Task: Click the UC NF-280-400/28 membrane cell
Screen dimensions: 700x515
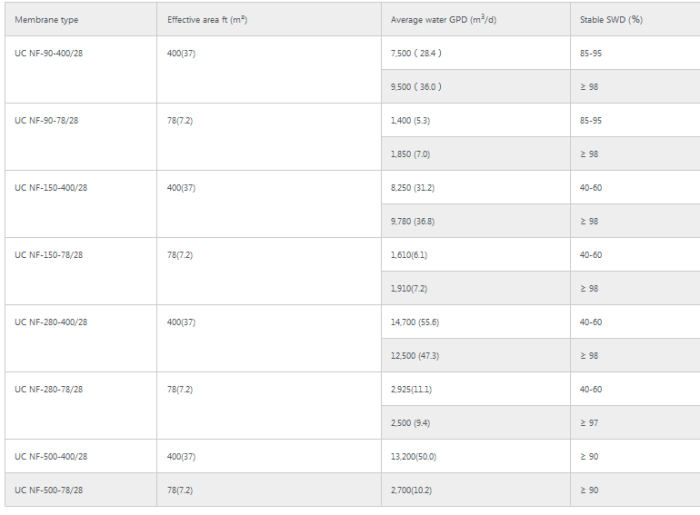Action: (x=51, y=321)
